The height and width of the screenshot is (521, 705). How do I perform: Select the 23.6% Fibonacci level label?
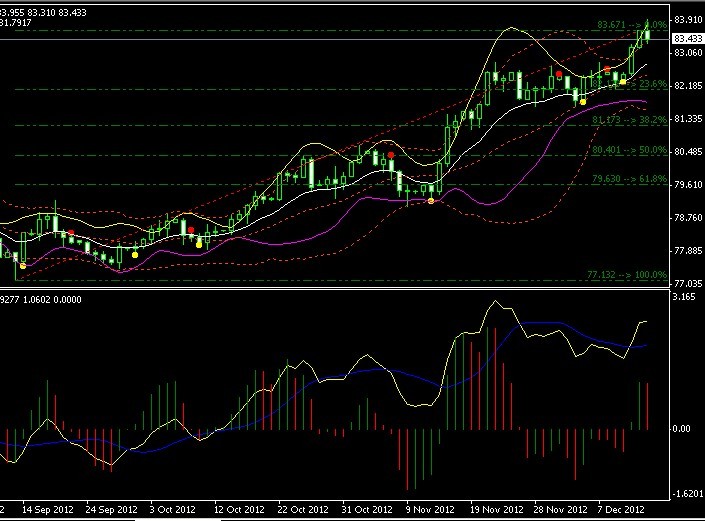(629, 84)
